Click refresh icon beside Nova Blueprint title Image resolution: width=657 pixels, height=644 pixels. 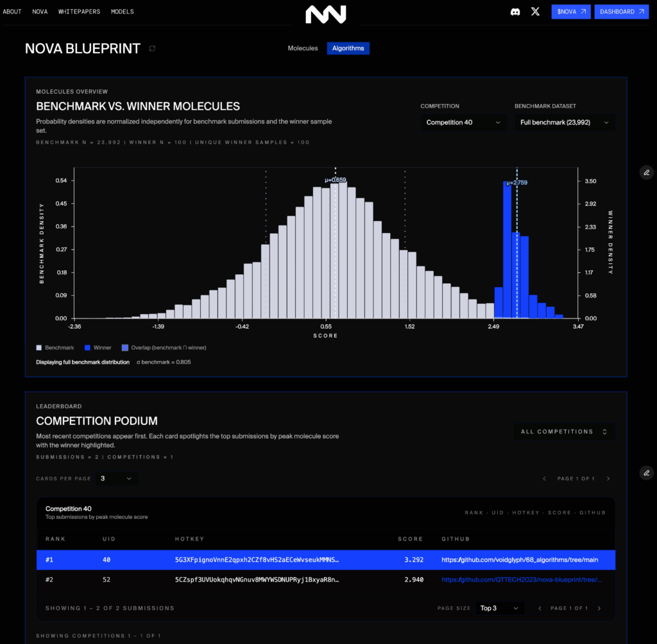pyautogui.click(x=152, y=48)
